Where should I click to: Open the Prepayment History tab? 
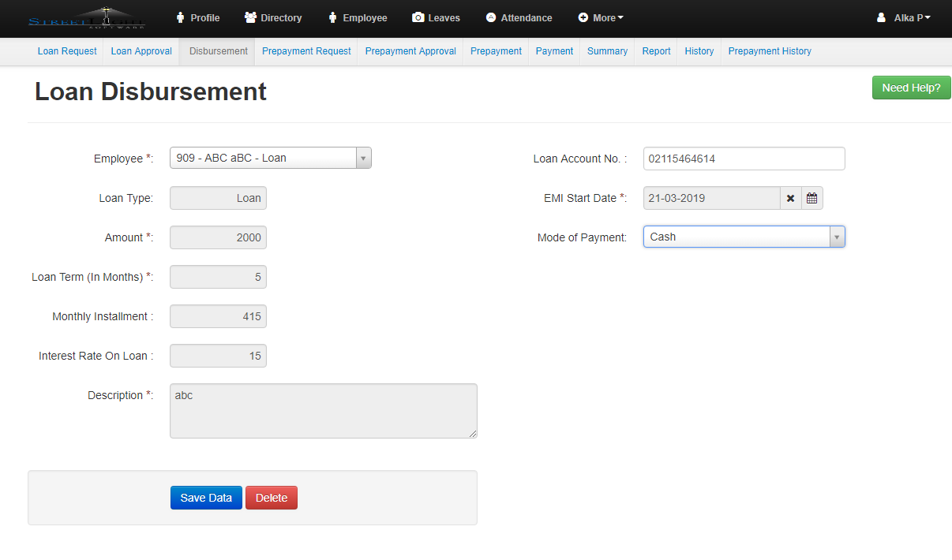770,51
